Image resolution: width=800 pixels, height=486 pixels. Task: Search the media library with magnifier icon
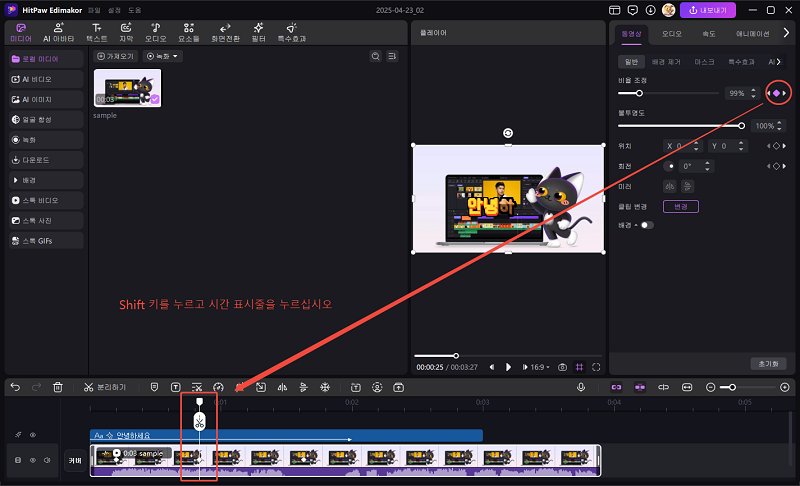tap(376, 56)
